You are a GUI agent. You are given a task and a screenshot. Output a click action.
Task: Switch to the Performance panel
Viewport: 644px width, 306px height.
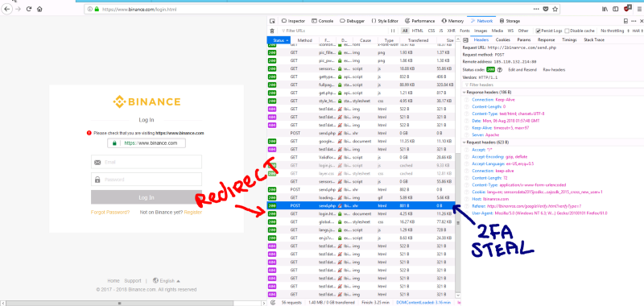[419, 21]
